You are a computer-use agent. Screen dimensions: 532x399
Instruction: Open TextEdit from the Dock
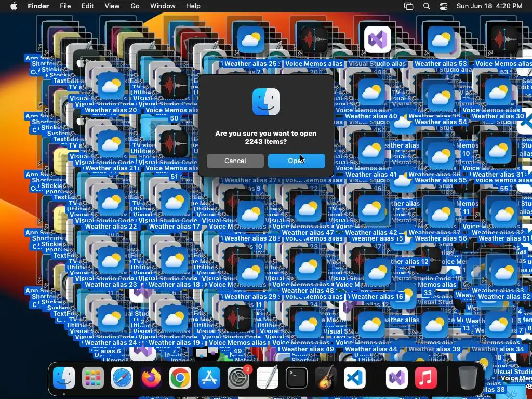pyautogui.click(x=268, y=378)
